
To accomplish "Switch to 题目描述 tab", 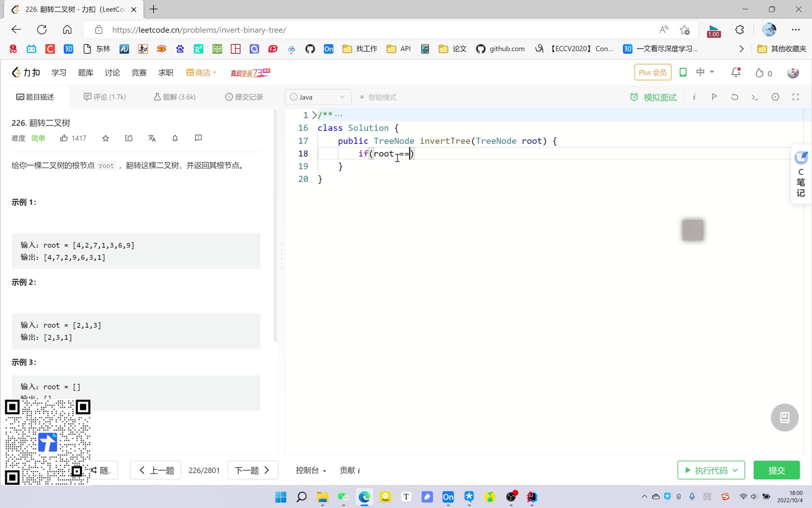I will pos(35,97).
